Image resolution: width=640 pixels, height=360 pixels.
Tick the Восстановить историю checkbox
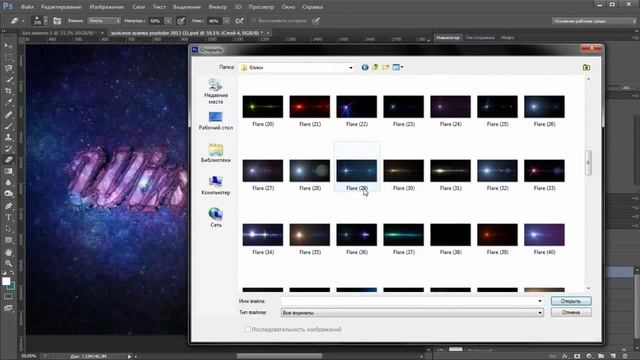coord(254,21)
